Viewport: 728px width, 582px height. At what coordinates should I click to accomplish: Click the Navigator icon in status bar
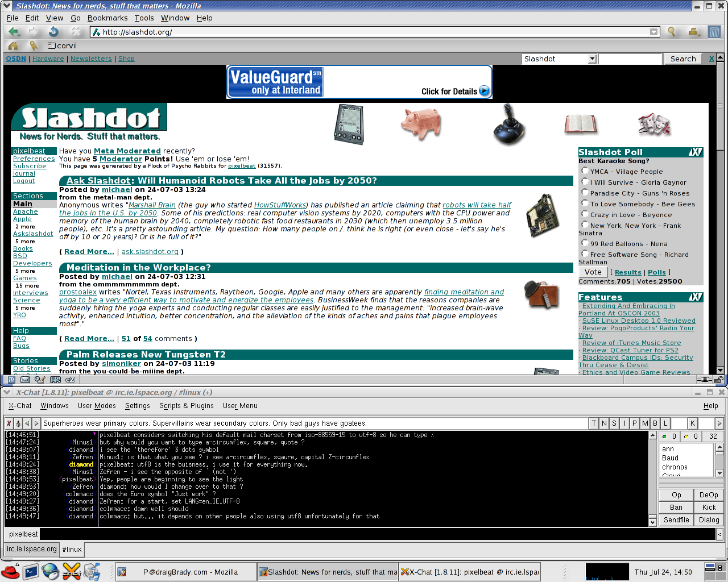pos(12,379)
